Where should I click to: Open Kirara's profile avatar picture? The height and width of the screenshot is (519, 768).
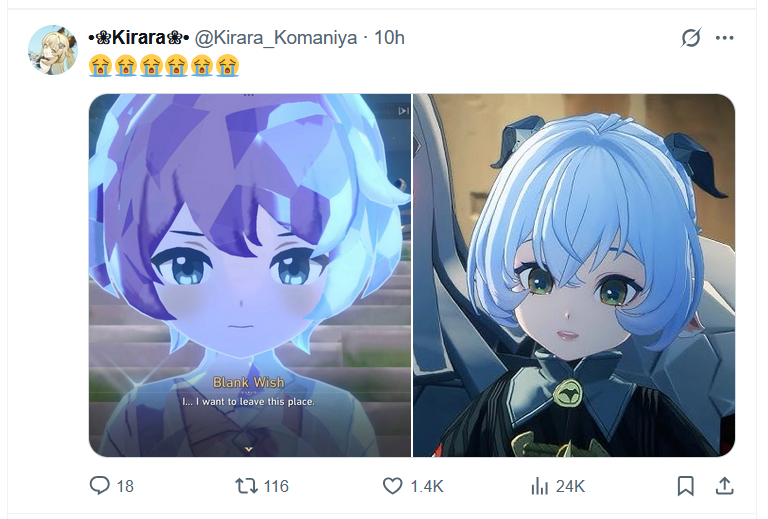53,50
